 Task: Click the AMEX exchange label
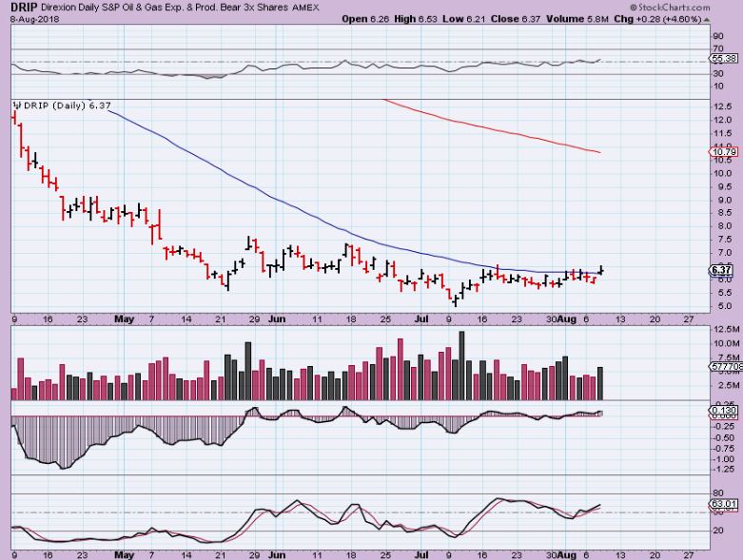tap(305, 8)
